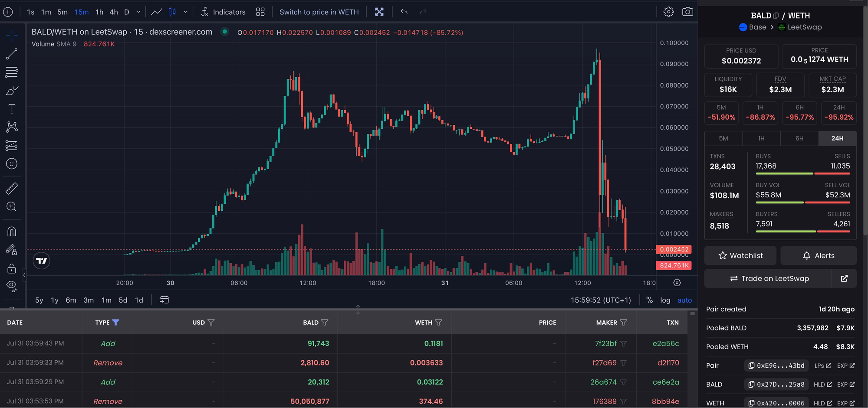This screenshot has height=408, width=868.
Task: Hide all drawings with eye icon
Action: click(x=12, y=285)
